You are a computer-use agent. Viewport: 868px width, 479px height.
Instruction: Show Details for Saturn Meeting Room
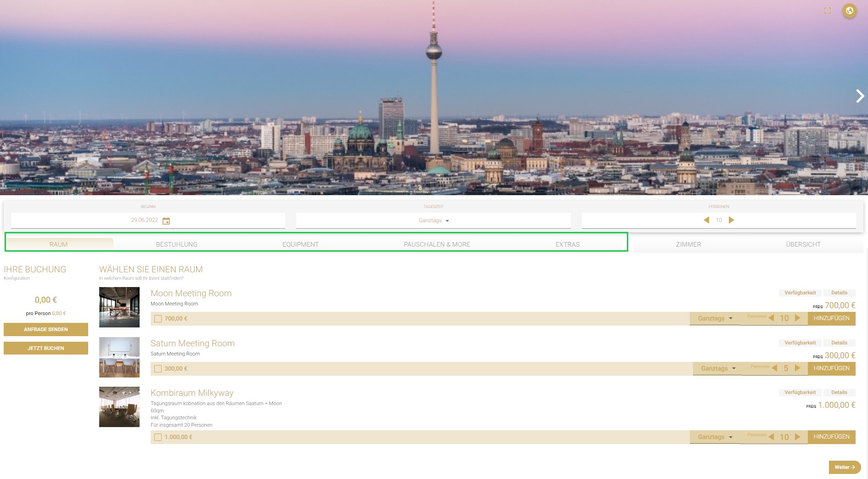coord(839,343)
